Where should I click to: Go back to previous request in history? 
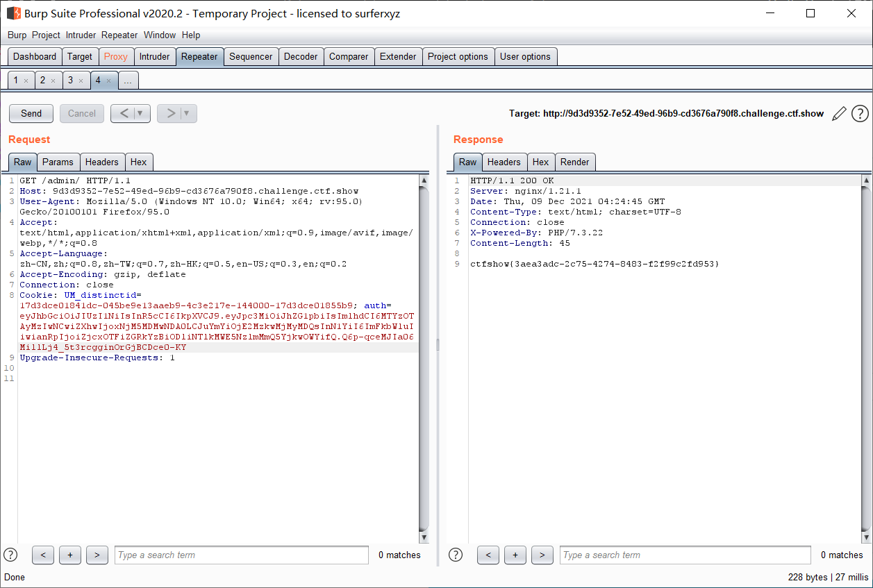click(x=123, y=113)
